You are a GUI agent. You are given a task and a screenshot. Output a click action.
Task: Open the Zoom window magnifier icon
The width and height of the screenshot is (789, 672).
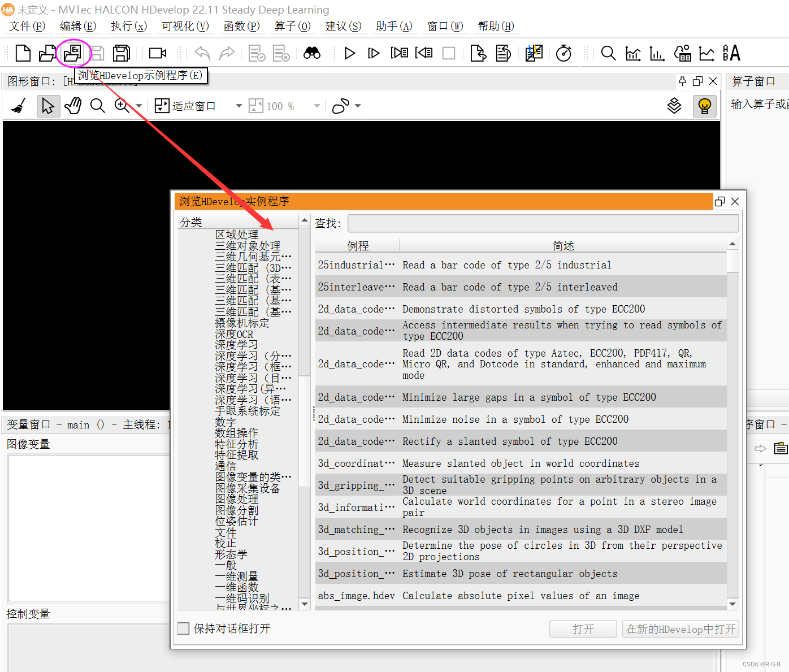pos(608,53)
